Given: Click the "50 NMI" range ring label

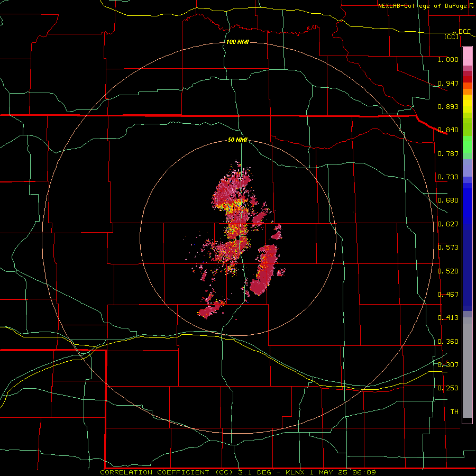Looking at the screenshot, I should click(237, 140).
